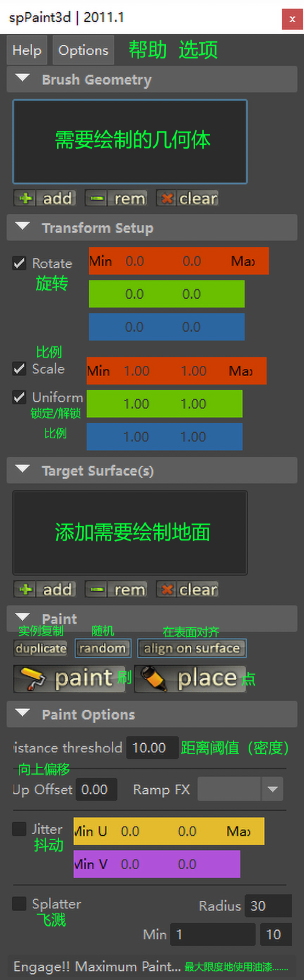Enable the Splatter checkbox

tap(19, 903)
